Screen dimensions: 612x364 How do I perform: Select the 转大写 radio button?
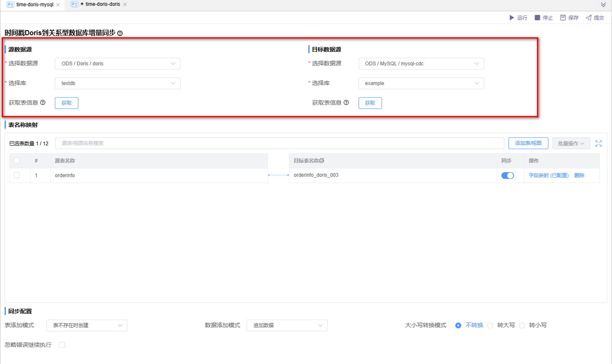(490, 325)
